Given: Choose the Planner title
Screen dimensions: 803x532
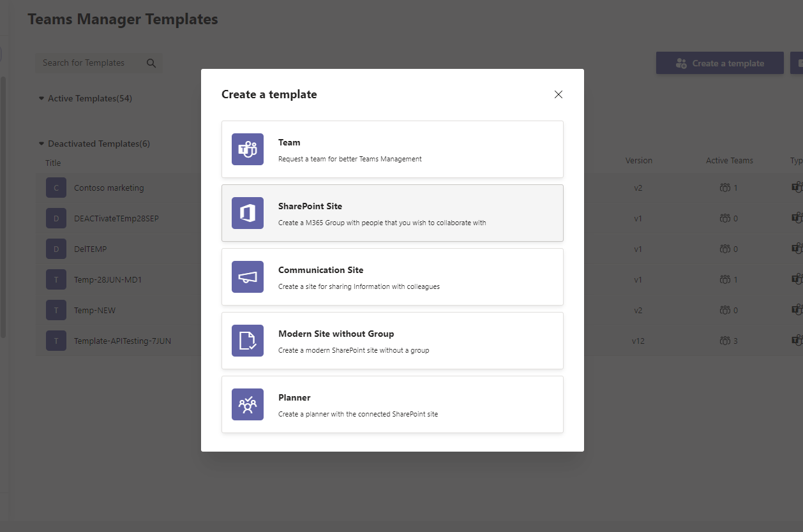Looking at the screenshot, I should click(x=294, y=397).
